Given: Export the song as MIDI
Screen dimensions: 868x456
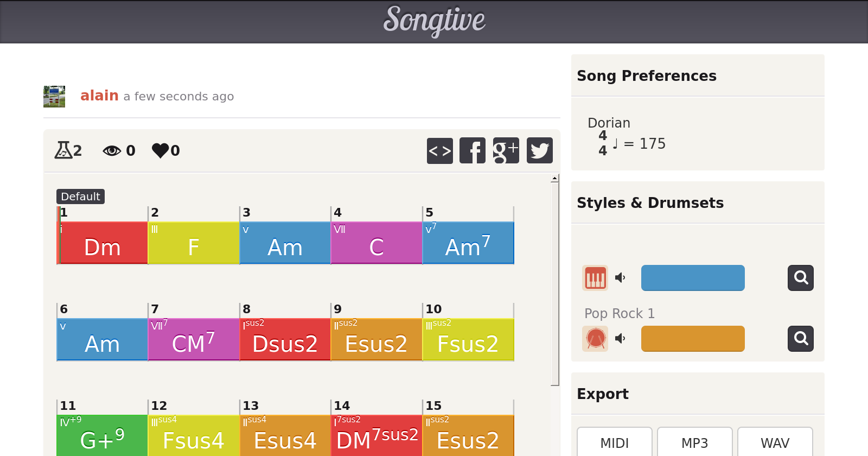Looking at the screenshot, I should point(615,443).
